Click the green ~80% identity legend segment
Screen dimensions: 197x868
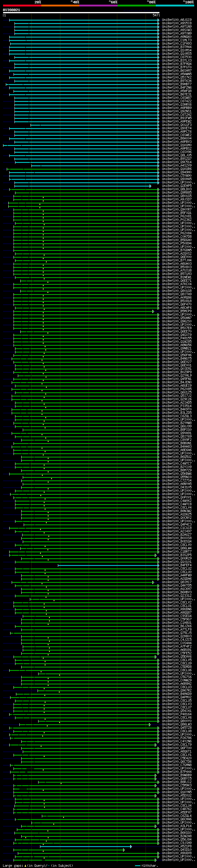pos(137,6)
